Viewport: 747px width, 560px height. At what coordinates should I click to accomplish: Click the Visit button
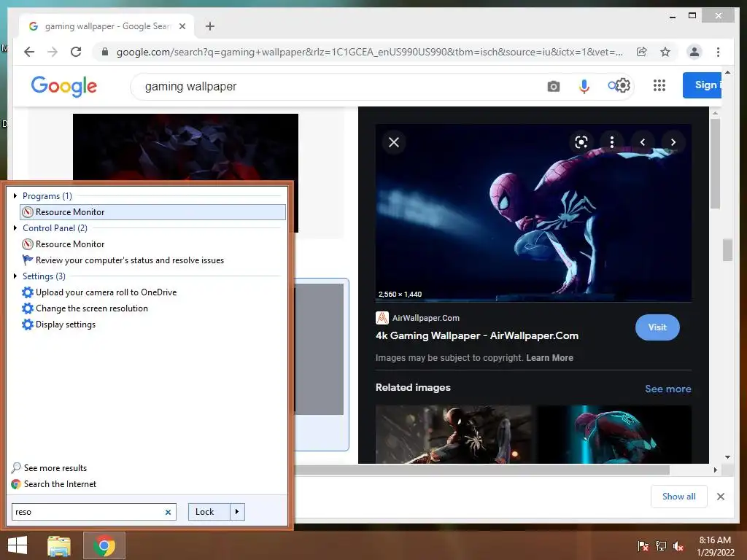coord(657,327)
